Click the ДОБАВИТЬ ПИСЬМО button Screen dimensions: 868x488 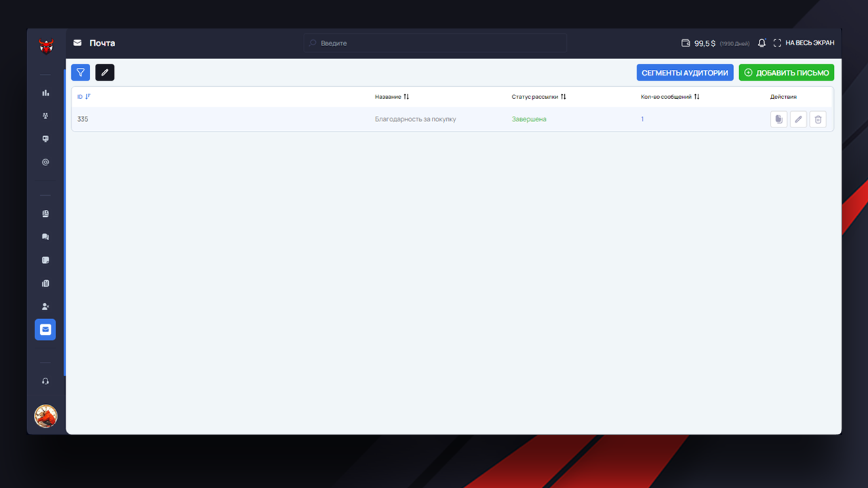(x=787, y=73)
